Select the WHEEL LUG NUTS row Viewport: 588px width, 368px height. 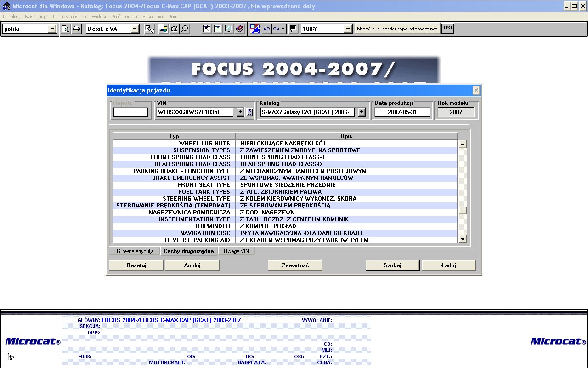285,144
